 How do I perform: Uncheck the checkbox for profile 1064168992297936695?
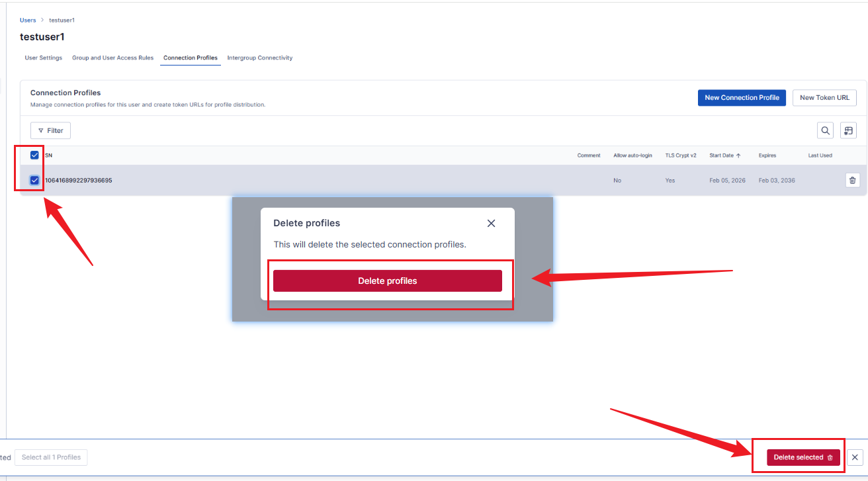click(35, 180)
